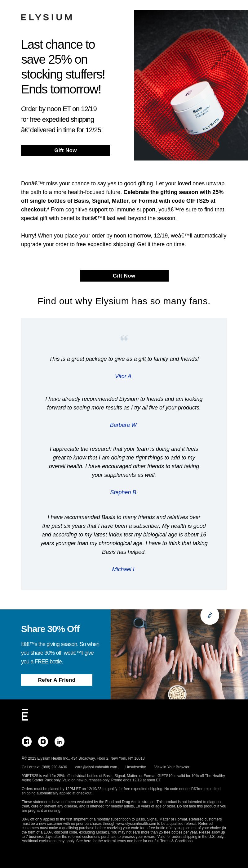Screen dimensions: 248x868
Task: Click the phone number (888) 220-6436
Action: [54, 767]
